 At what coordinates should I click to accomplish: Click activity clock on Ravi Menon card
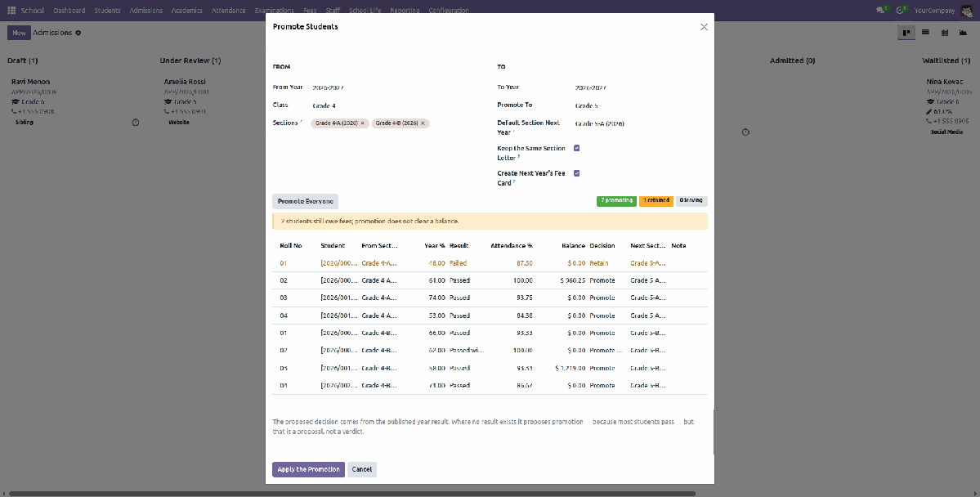tap(136, 123)
